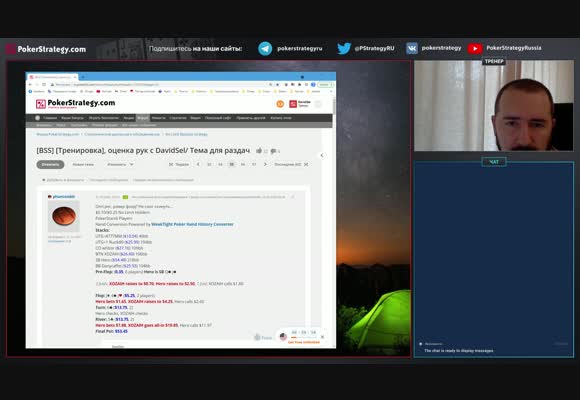Click the Добавить в фавориты link

tap(64, 180)
